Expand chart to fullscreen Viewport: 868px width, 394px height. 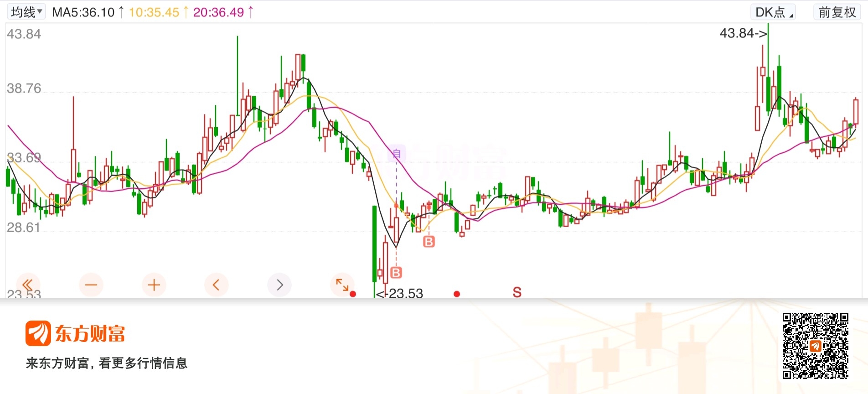(x=342, y=285)
